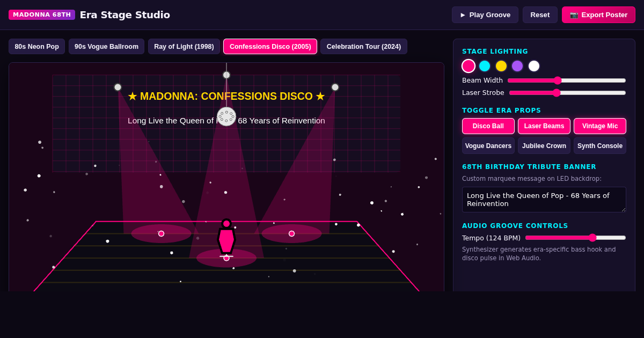The image size is (644, 338).
Task: Pick the cyan stage lighting swatch
Action: click(x=485, y=66)
